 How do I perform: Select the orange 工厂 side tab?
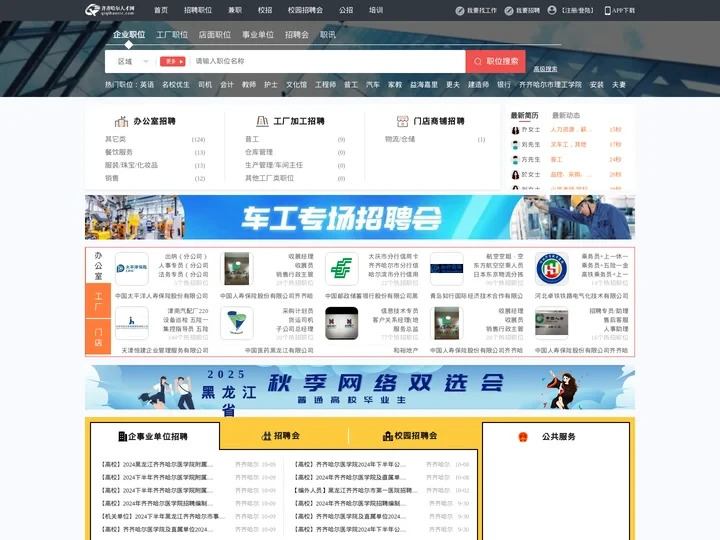(x=98, y=301)
